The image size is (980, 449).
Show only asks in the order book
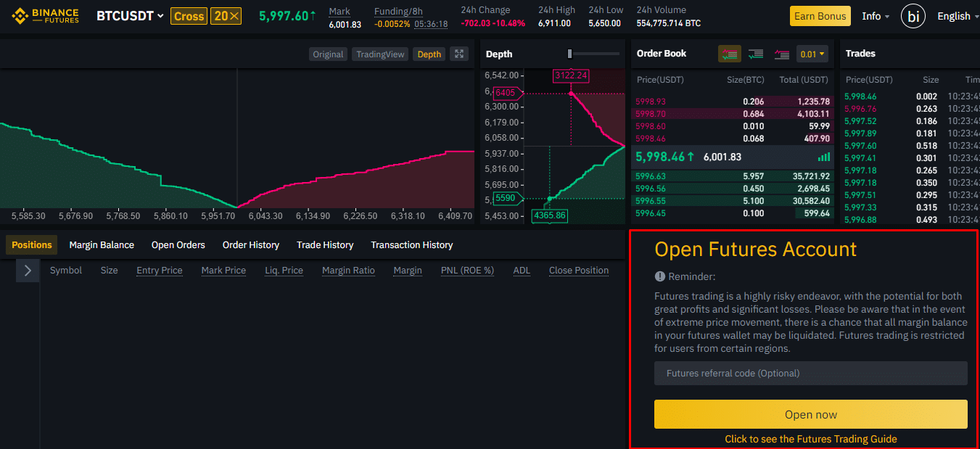pos(781,54)
